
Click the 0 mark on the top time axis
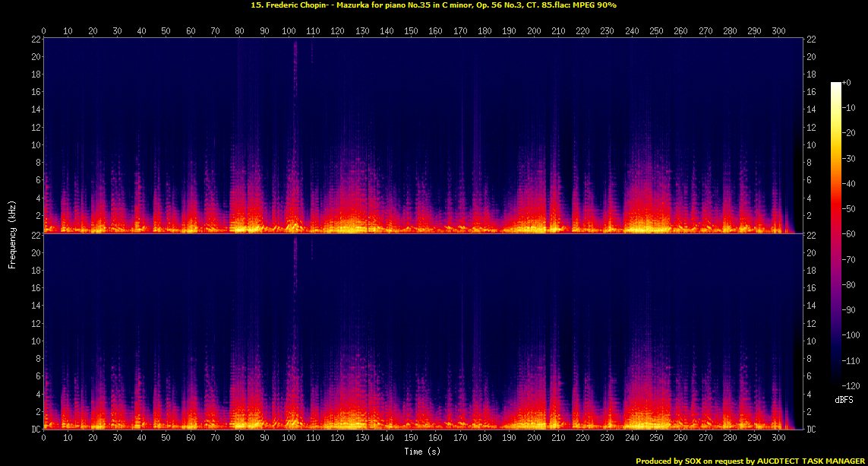point(44,31)
